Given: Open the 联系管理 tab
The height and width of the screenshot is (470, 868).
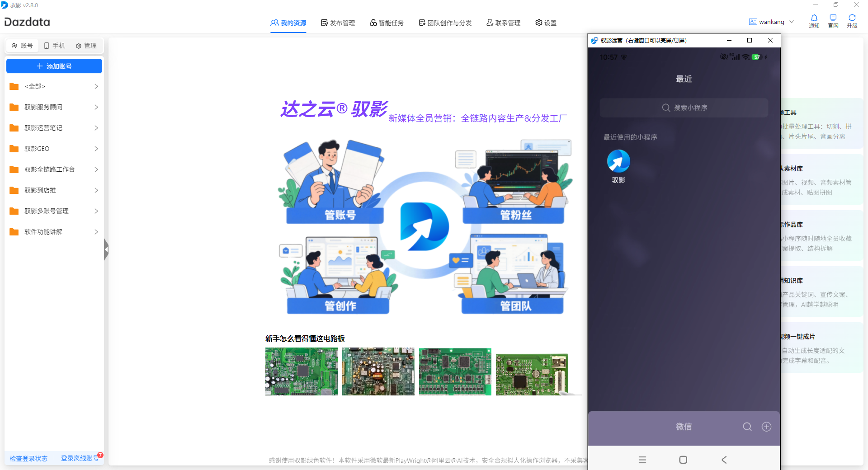Looking at the screenshot, I should (x=503, y=23).
